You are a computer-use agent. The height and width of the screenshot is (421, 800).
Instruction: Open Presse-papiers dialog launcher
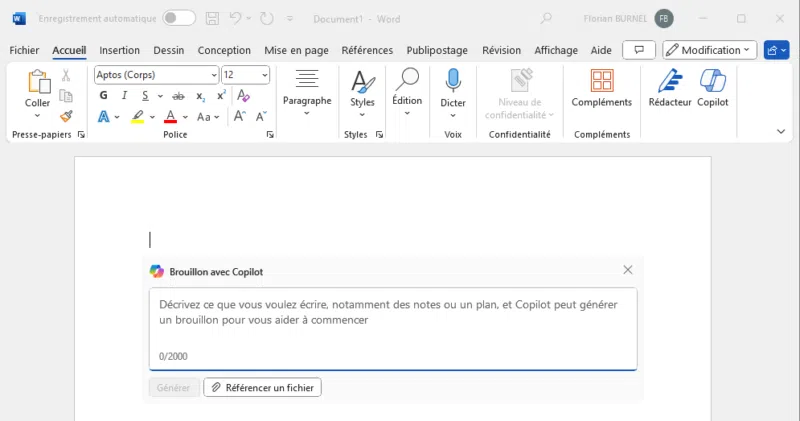[x=81, y=135]
